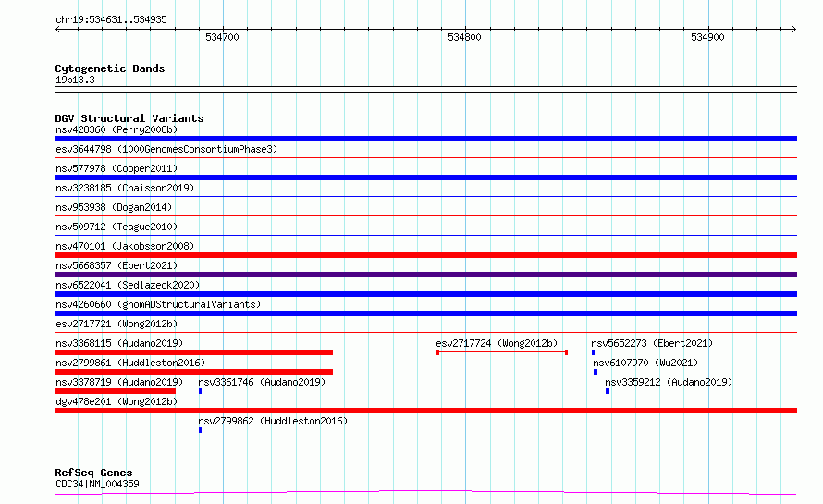The width and height of the screenshot is (823, 504).
Task: Click the purple bar under nsv5668357
Action: click(425, 275)
